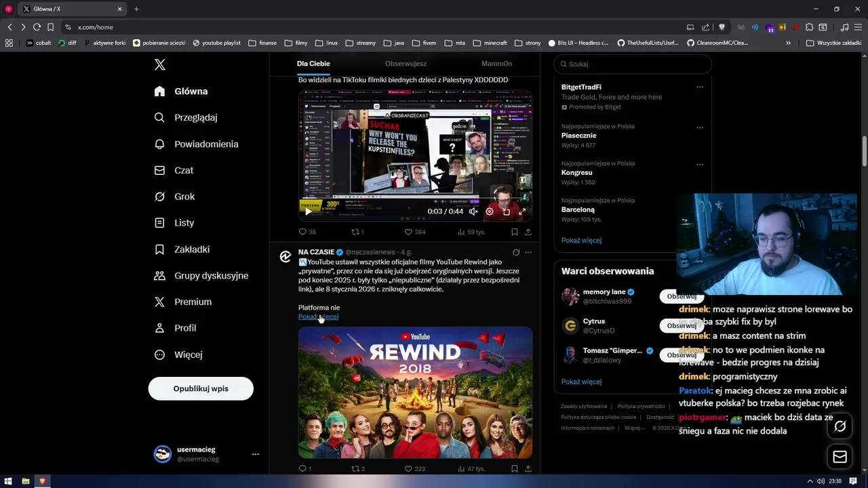Open floating Grok button at bottom right
The width and height of the screenshot is (868, 488).
pos(840,426)
